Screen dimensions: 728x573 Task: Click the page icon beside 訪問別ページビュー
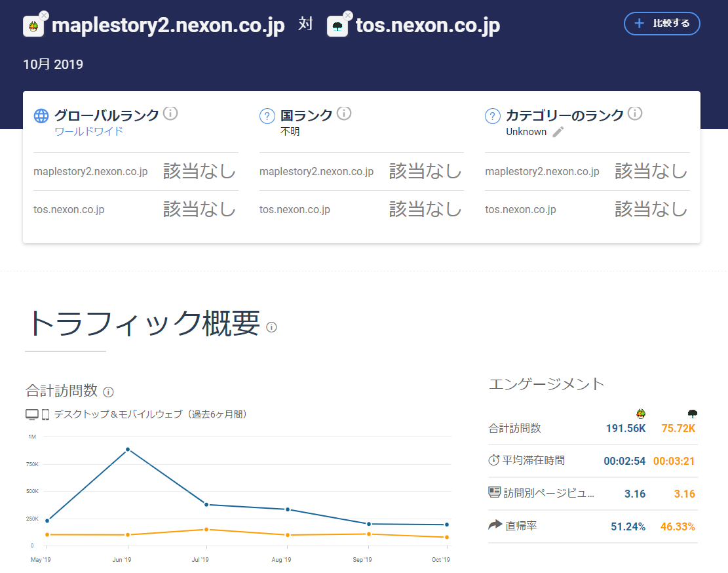pyautogui.click(x=495, y=492)
